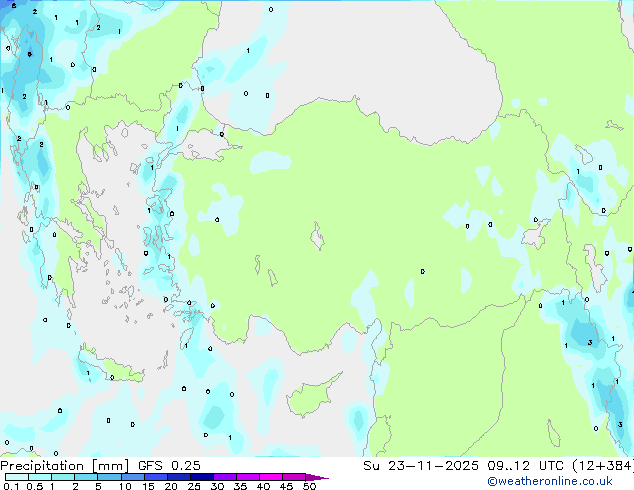Select the 30–35 mm purple legend swatch

[225, 477]
